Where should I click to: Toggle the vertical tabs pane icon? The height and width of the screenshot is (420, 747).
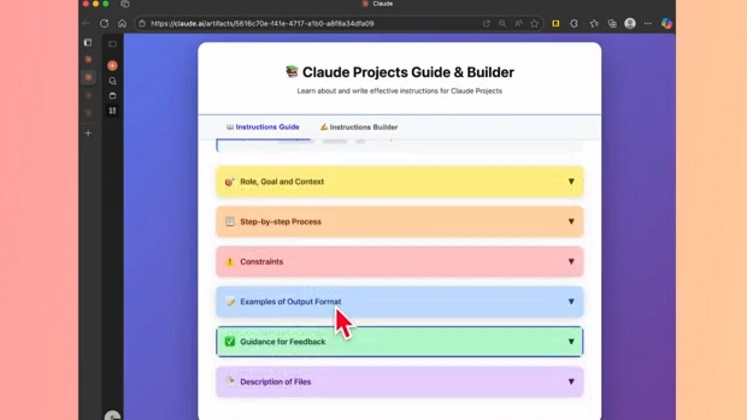[x=88, y=42]
